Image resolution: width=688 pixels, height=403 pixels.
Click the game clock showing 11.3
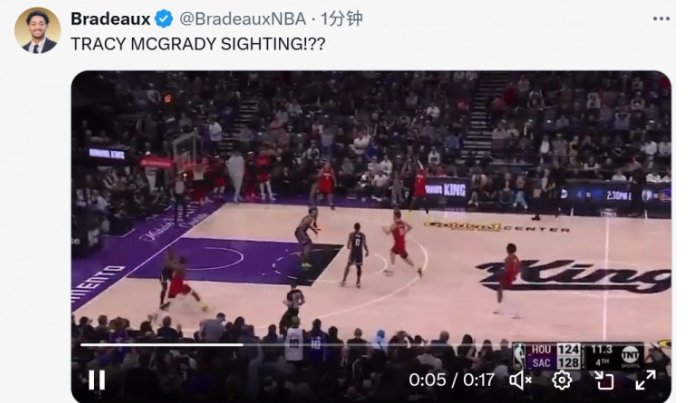click(x=601, y=349)
